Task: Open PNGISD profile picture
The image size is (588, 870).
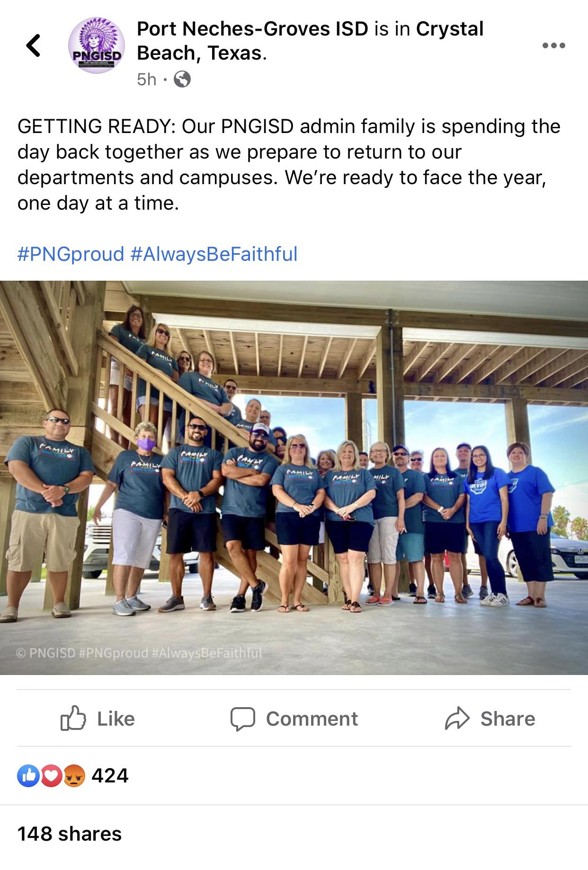Action: coord(97,46)
